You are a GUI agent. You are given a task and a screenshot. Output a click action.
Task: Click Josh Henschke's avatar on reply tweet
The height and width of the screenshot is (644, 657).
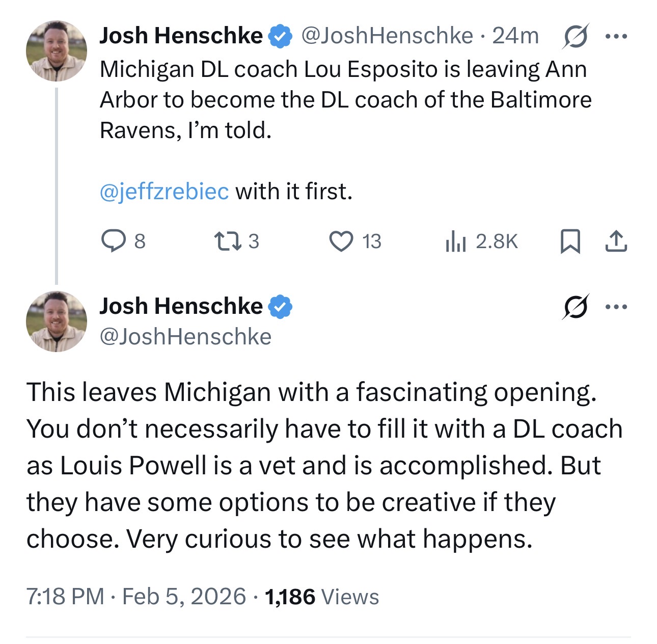click(x=56, y=321)
